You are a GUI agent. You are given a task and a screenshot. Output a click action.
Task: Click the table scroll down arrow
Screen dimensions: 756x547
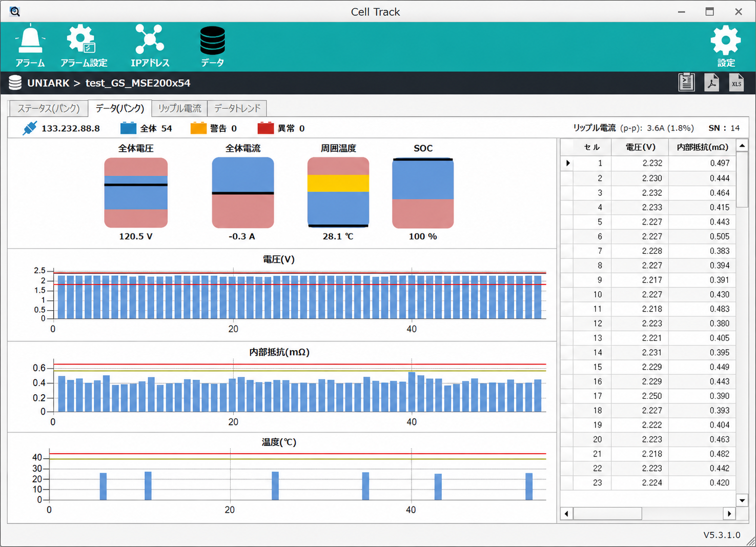742,500
